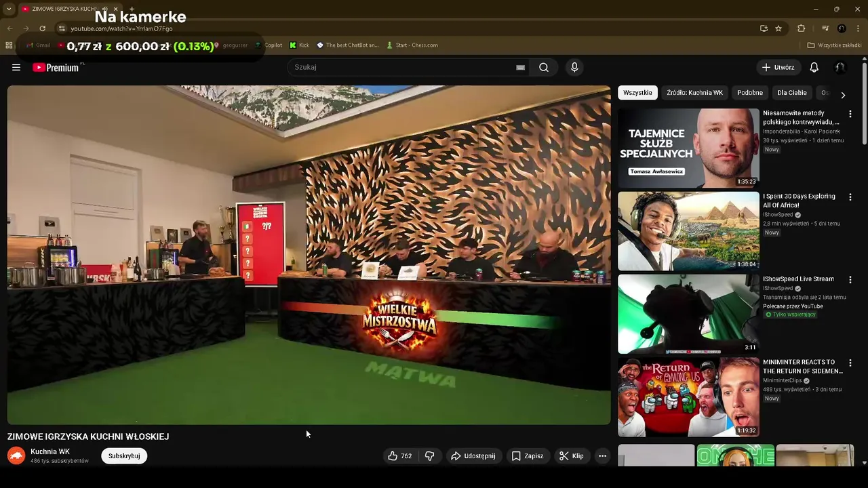The height and width of the screenshot is (488, 868).
Task: Install app icon in address bar
Action: tap(764, 28)
